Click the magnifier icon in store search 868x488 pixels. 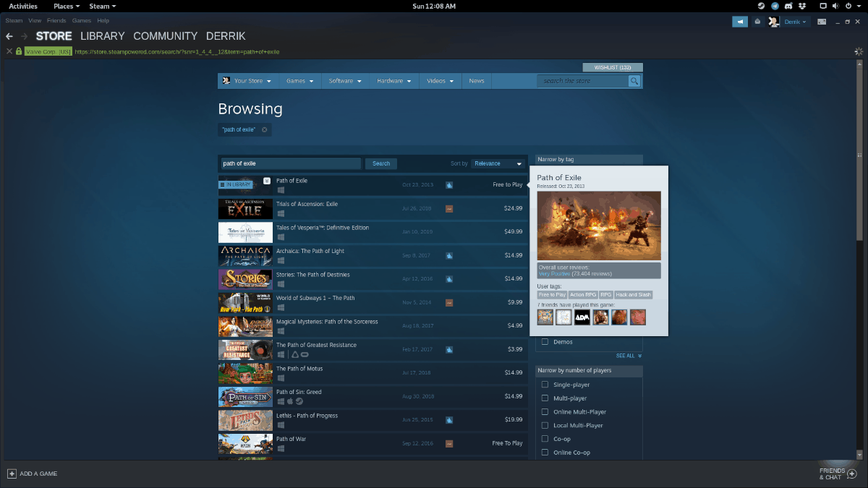pos(634,81)
